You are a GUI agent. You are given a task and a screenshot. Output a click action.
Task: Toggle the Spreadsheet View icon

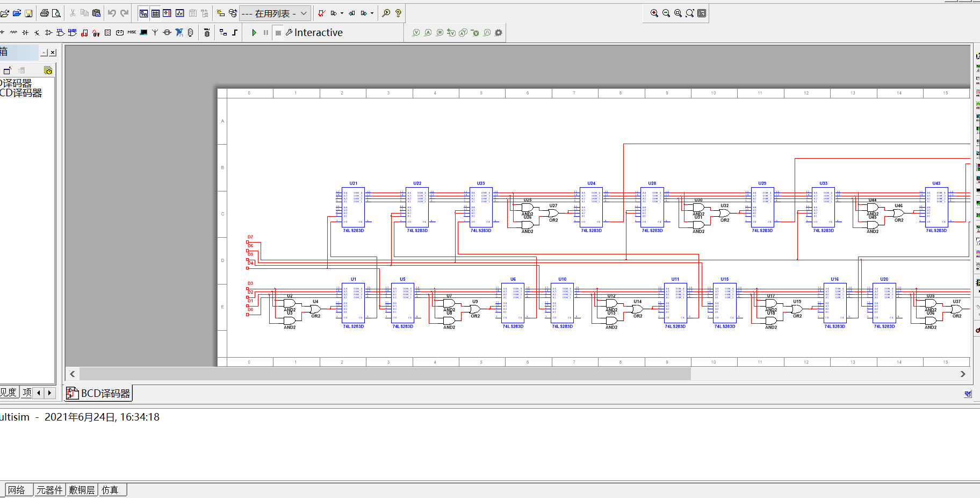pos(155,13)
